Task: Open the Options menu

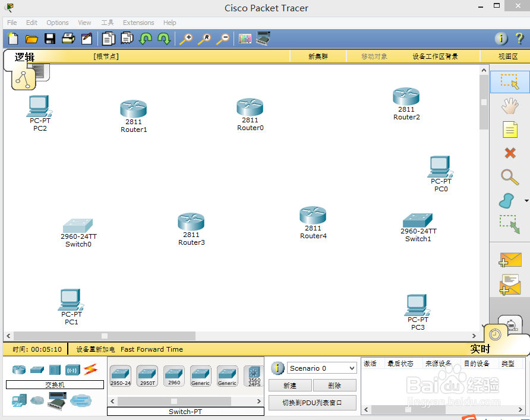Action: pos(58,23)
